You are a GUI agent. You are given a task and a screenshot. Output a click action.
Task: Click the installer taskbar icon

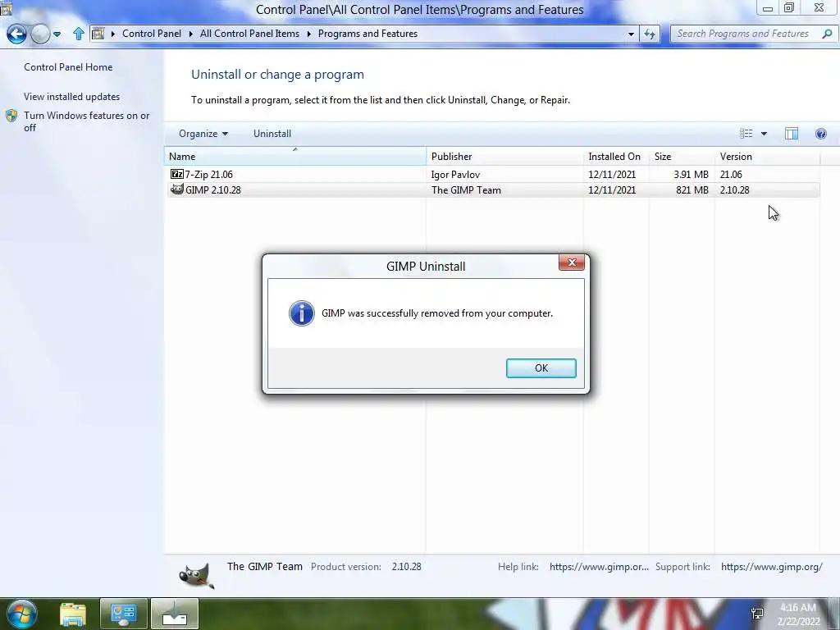click(x=175, y=614)
